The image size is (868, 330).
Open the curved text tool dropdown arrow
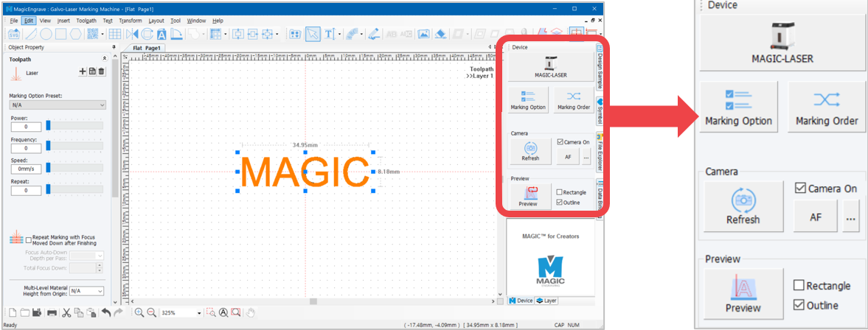point(362,35)
